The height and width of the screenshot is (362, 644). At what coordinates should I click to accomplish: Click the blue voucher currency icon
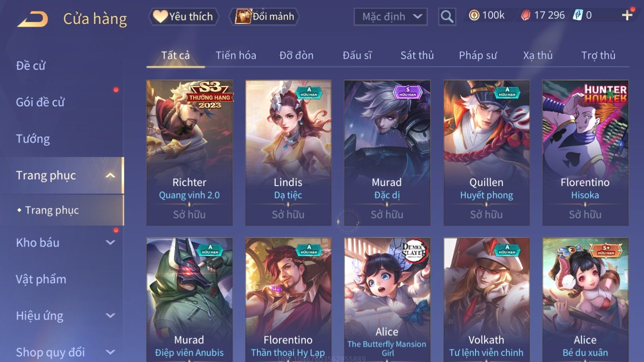coord(578,15)
